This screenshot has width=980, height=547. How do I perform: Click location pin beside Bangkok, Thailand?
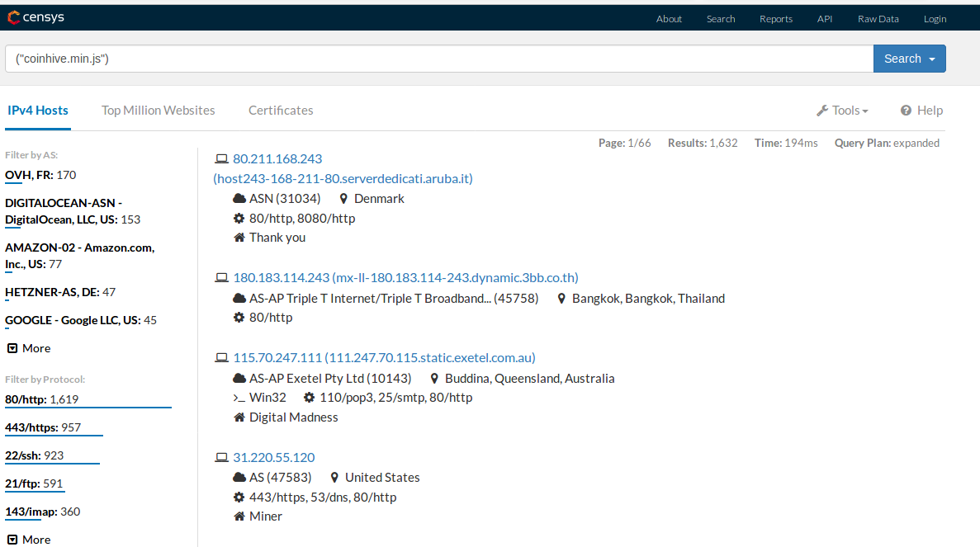click(561, 299)
